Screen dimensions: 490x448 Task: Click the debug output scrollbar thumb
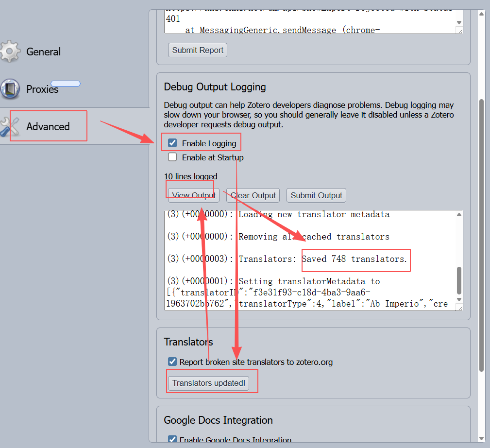[x=459, y=280]
